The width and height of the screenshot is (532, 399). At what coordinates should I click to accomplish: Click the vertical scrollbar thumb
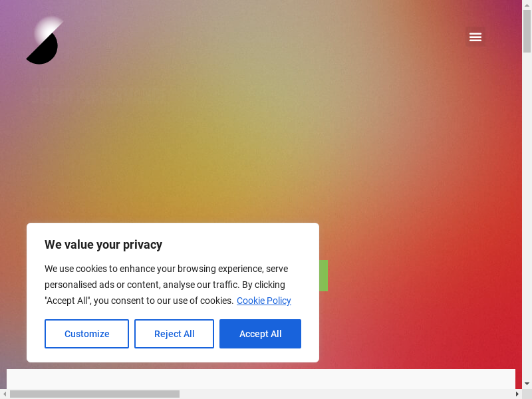tap(527, 31)
